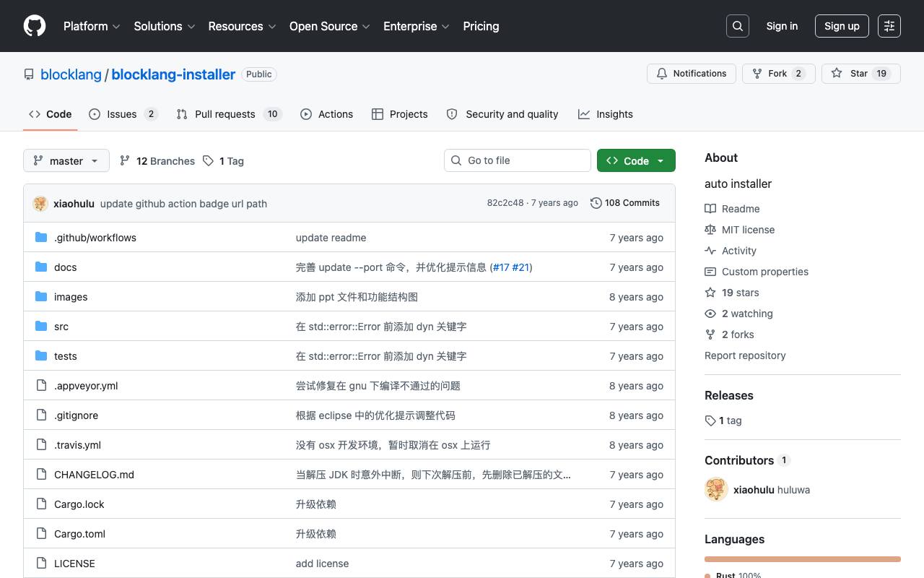Click the bell icon in Notifications
The width and height of the screenshot is (924, 578).
pos(662,74)
